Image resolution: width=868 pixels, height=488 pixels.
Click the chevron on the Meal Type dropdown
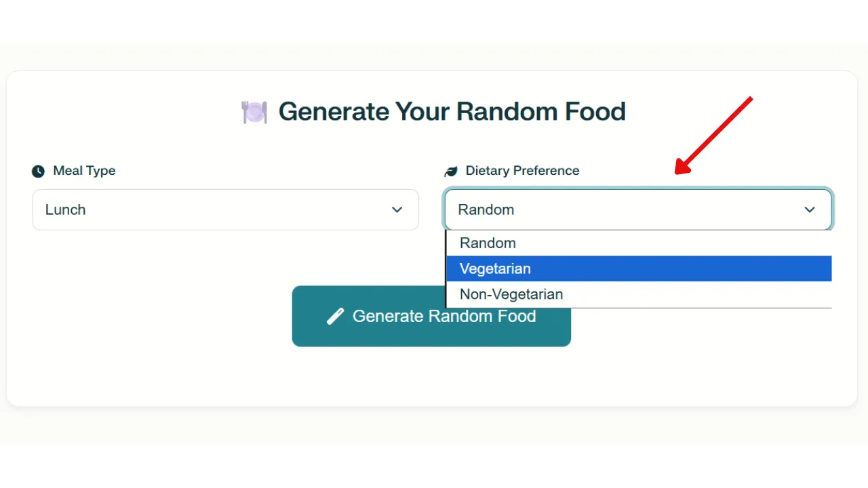[x=397, y=210]
